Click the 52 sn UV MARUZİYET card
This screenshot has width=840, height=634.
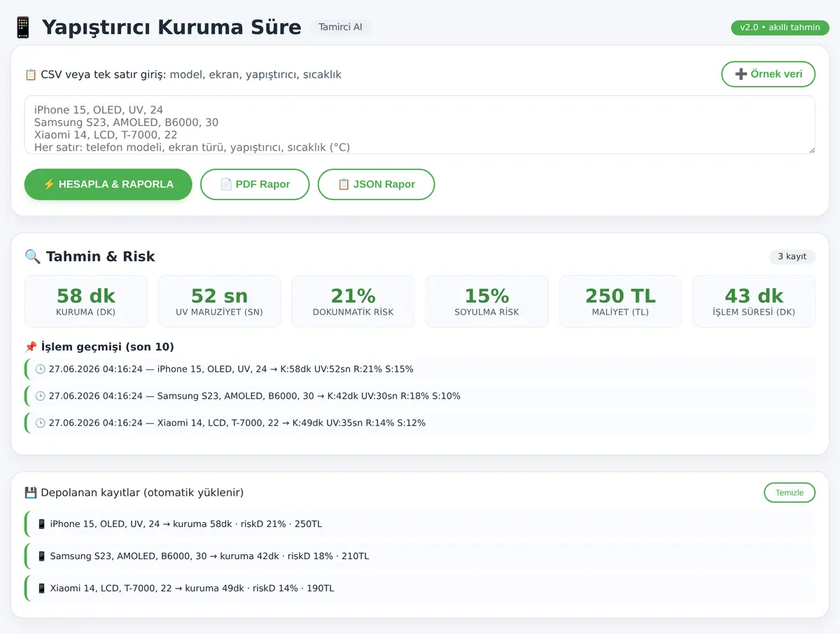220,301
